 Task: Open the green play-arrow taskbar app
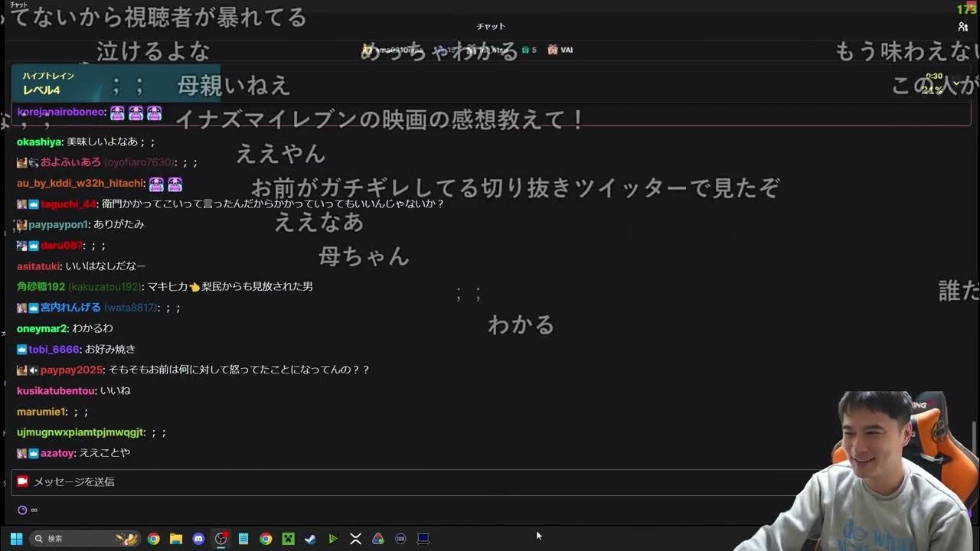333,539
